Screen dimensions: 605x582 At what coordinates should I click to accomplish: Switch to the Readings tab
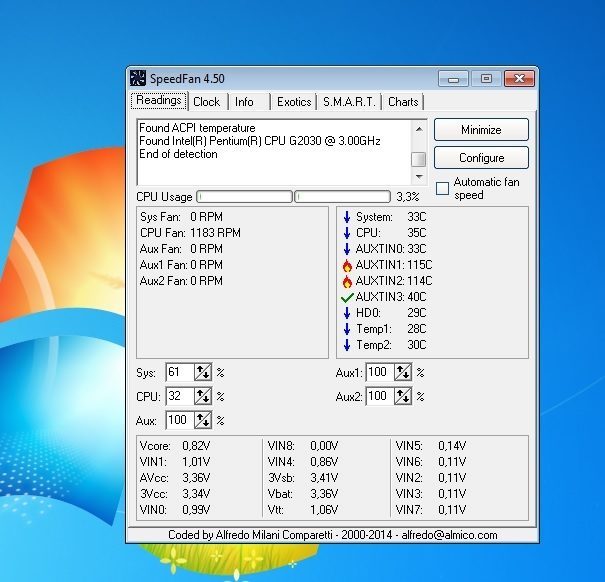pos(159,101)
